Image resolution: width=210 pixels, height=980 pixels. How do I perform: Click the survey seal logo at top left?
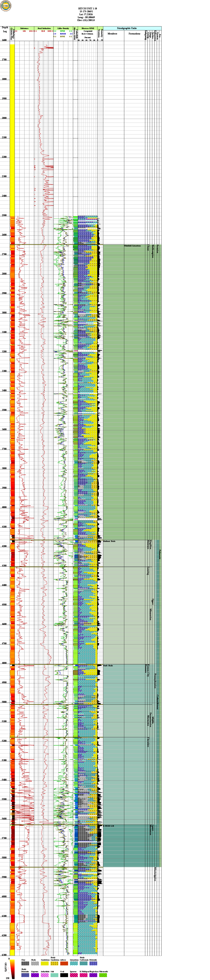(6, 5)
